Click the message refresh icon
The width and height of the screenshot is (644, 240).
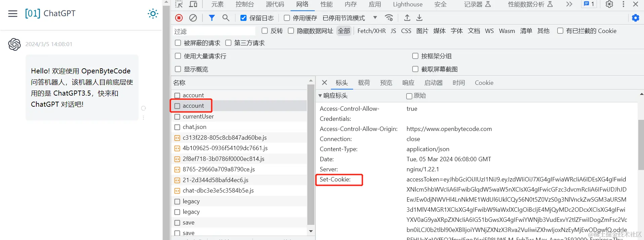[x=144, y=108]
